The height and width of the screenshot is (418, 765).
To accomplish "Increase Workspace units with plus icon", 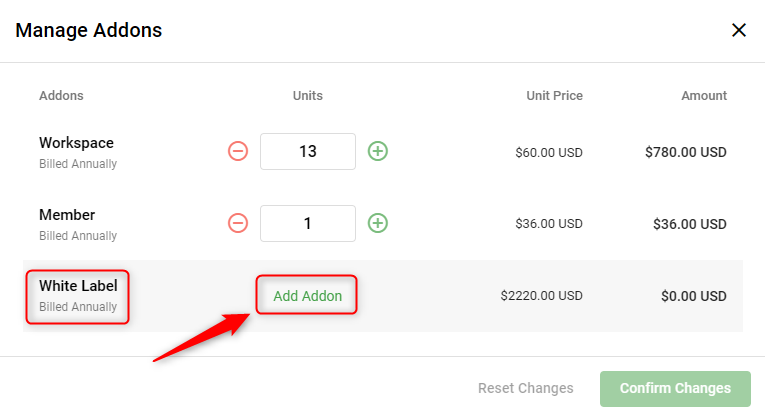I will 378,152.
